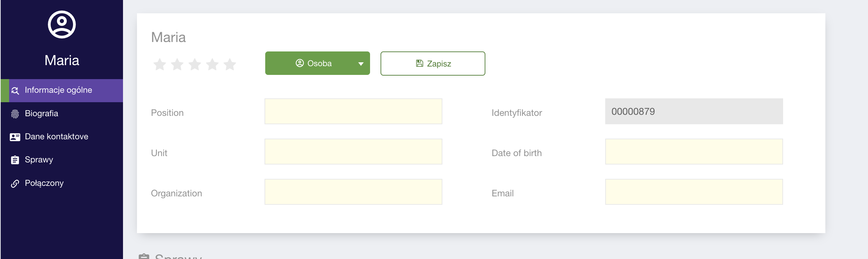Set rating to one star

160,64
